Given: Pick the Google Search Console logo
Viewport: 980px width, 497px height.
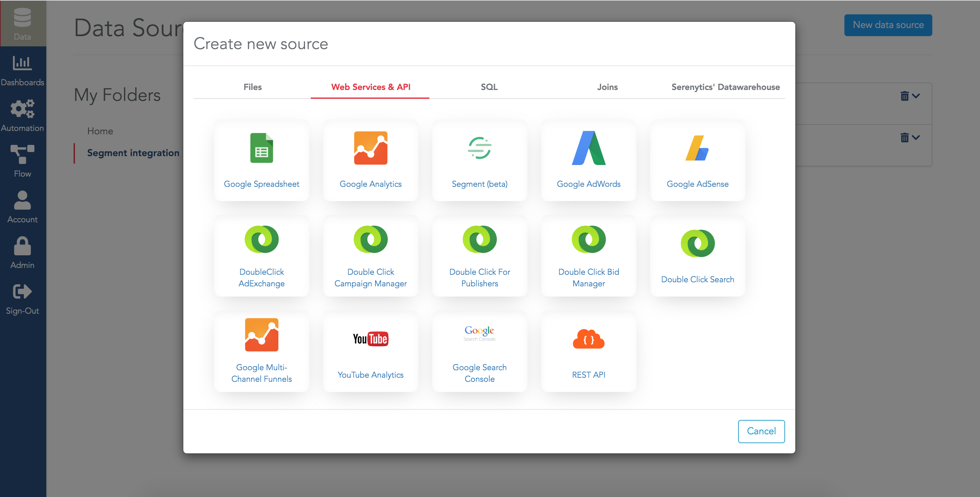Looking at the screenshot, I should point(479,333).
